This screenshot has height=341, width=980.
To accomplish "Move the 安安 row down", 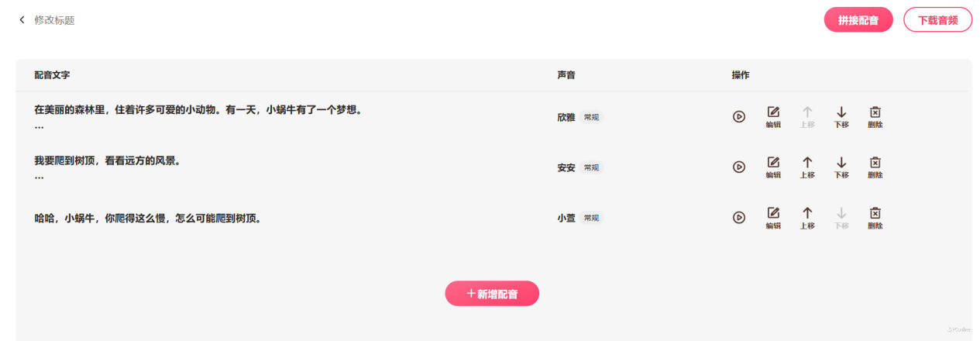I will (841, 167).
